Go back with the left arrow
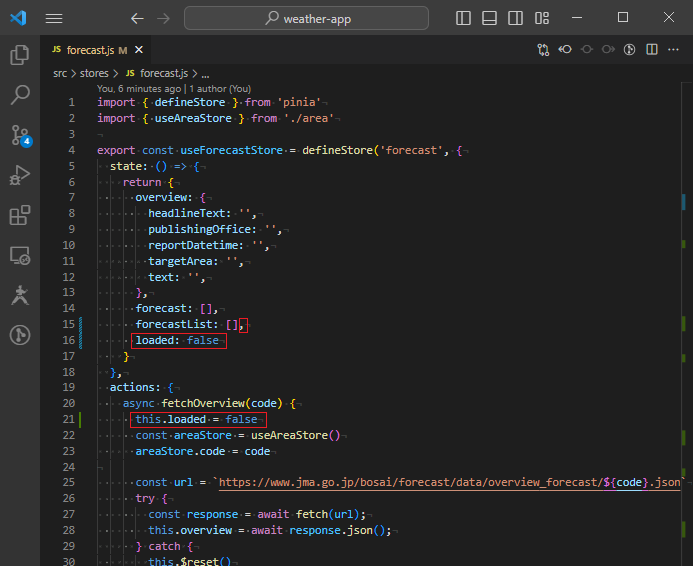Viewport: 693px width, 566px height. pos(137,18)
